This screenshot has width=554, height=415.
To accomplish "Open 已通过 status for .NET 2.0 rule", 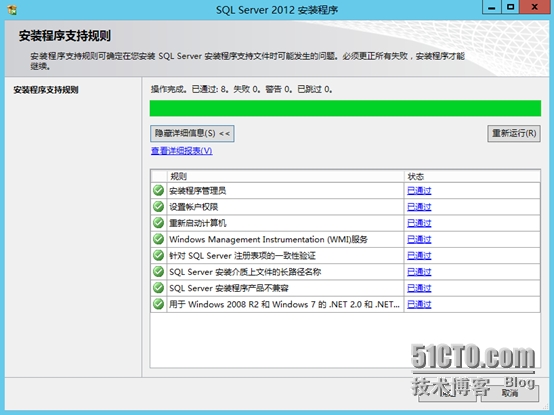I will click(419, 304).
